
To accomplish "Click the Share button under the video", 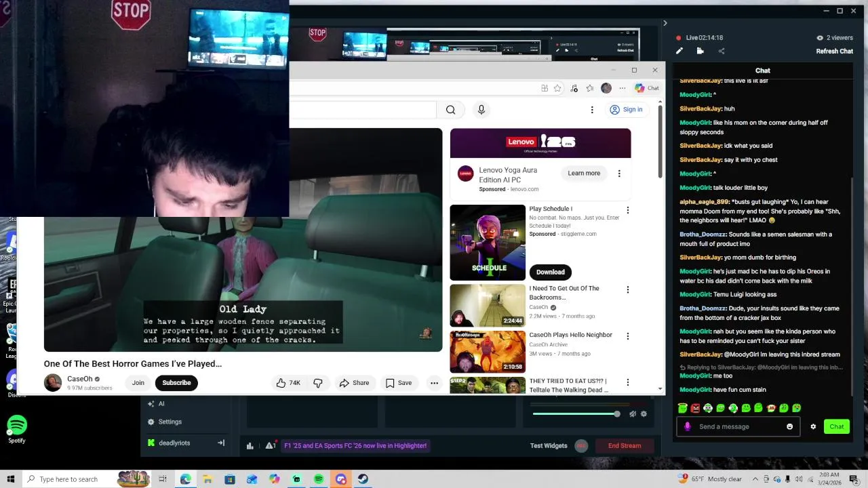I will click(x=354, y=383).
